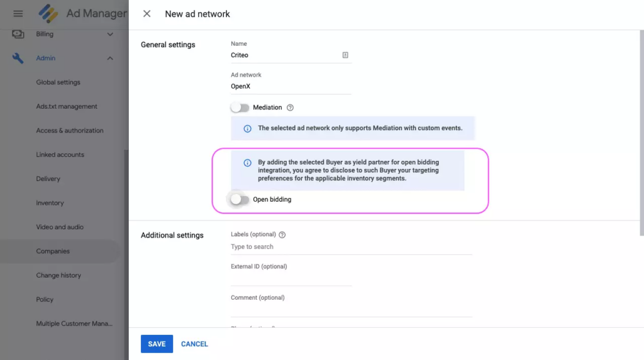Close the New ad network panel
The width and height of the screenshot is (644, 360).
pyautogui.click(x=147, y=14)
